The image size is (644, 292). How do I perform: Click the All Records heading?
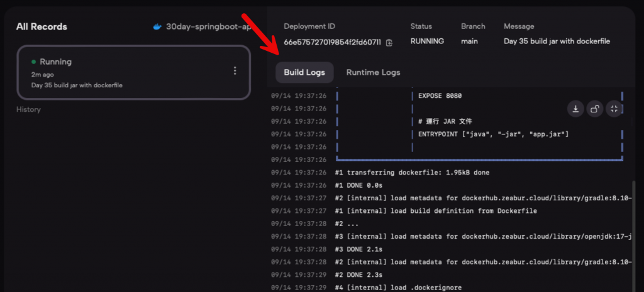[x=42, y=26]
